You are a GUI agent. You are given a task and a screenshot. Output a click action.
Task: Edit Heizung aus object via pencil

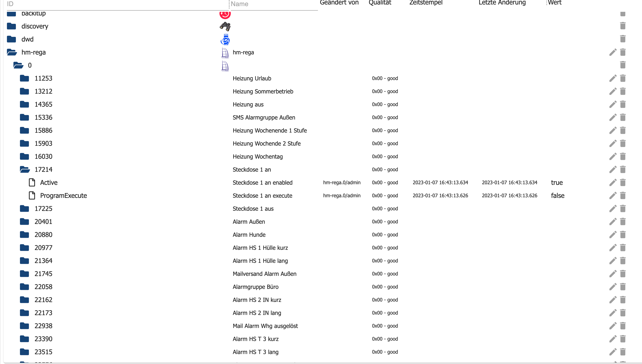[x=613, y=104]
